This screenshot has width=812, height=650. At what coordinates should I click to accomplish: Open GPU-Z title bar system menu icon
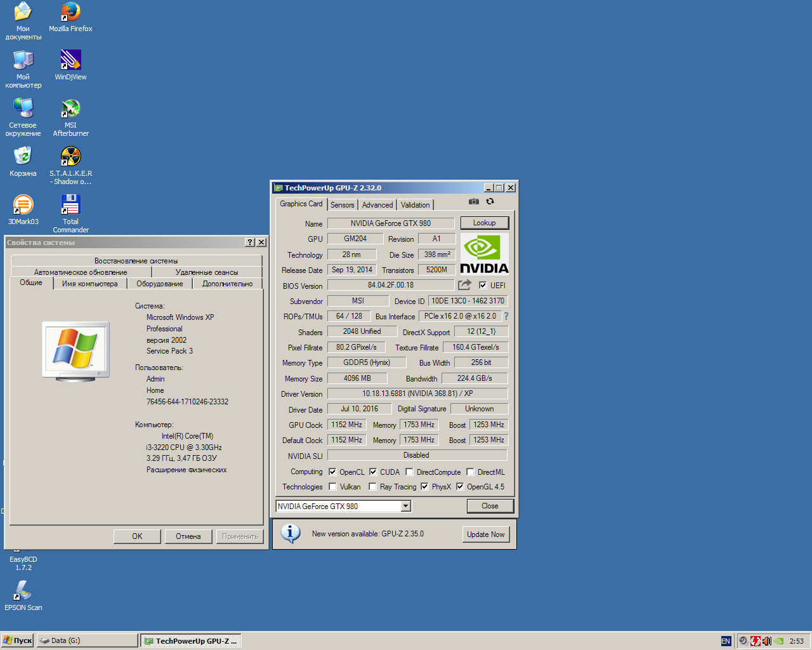[278, 188]
